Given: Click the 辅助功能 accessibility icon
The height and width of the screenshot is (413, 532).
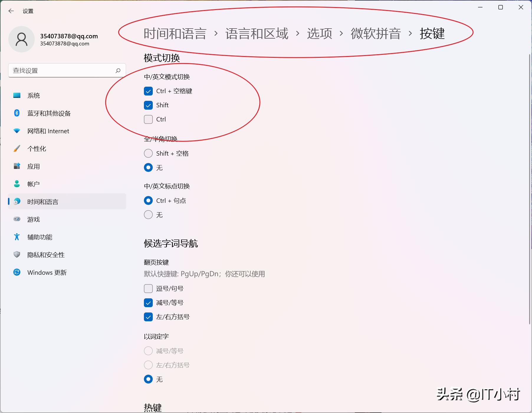Looking at the screenshot, I should click(x=17, y=237).
